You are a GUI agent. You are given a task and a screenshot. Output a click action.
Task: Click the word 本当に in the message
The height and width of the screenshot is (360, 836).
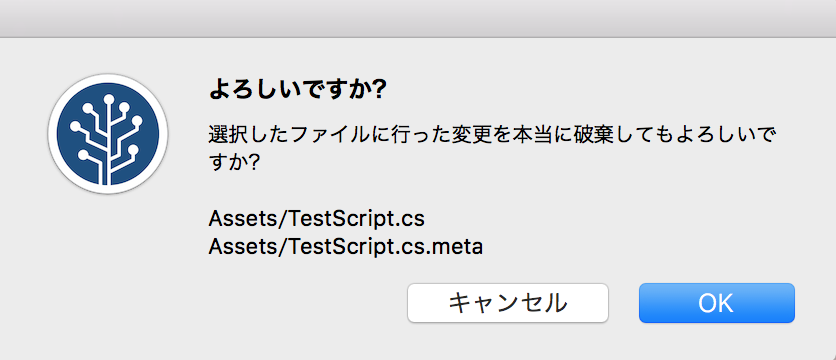(x=544, y=135)
